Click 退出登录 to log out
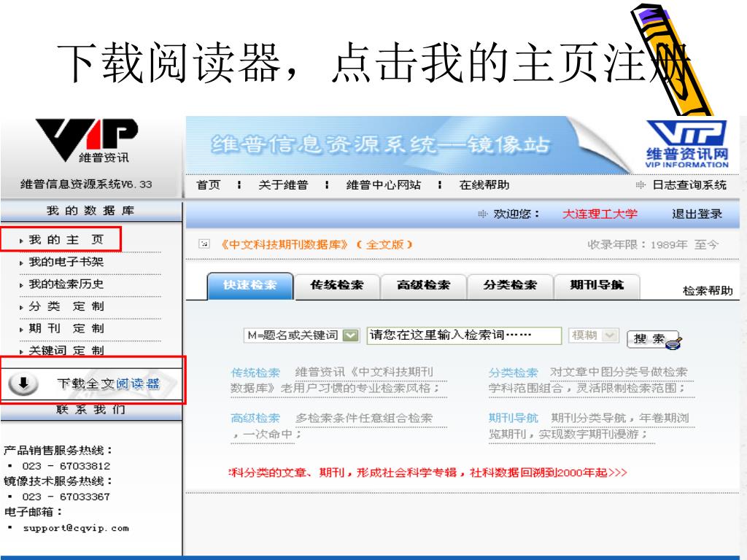The height and width of the screenshot is (560, 747). (x=697, y=214)
